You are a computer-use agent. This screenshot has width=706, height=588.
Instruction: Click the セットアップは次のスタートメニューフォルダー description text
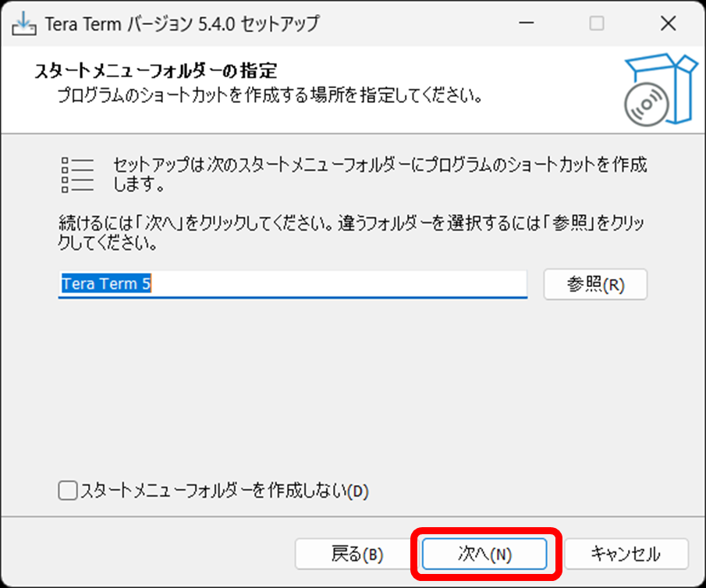pos(380,174)
